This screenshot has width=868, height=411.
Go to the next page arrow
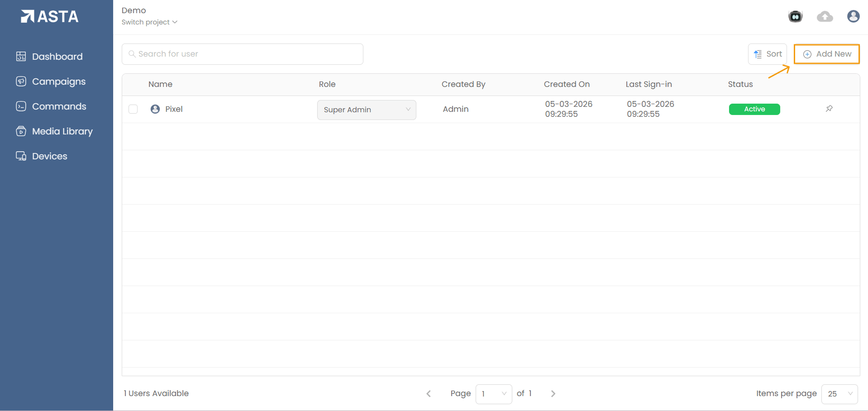tap(553, 394)
